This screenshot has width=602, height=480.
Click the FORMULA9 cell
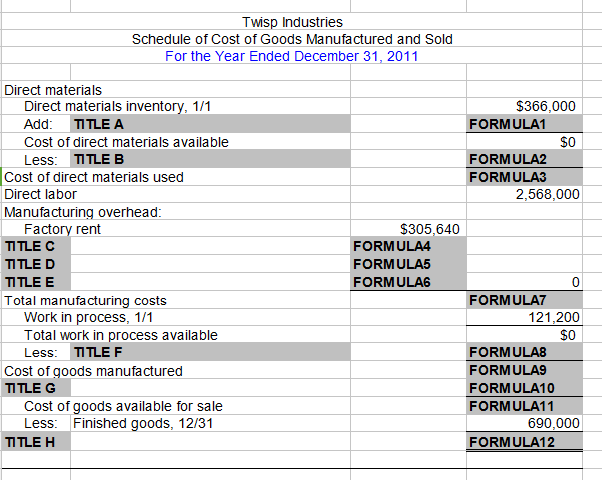[x=524, y=370]
